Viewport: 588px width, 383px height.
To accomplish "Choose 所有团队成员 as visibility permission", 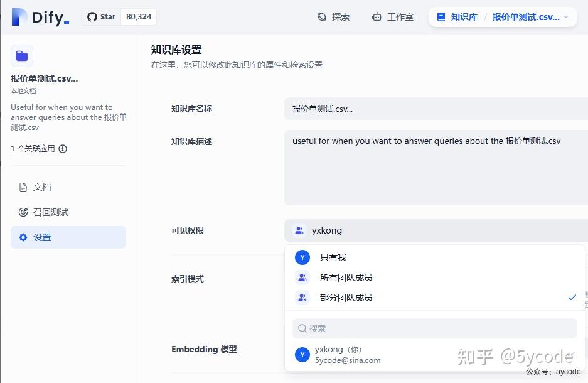I will (x=346, y=278).
